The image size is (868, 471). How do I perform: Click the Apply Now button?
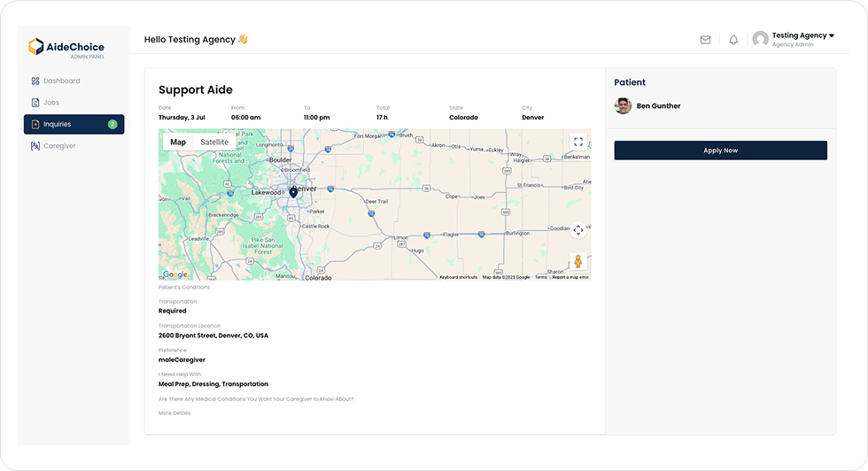point(720,151)
